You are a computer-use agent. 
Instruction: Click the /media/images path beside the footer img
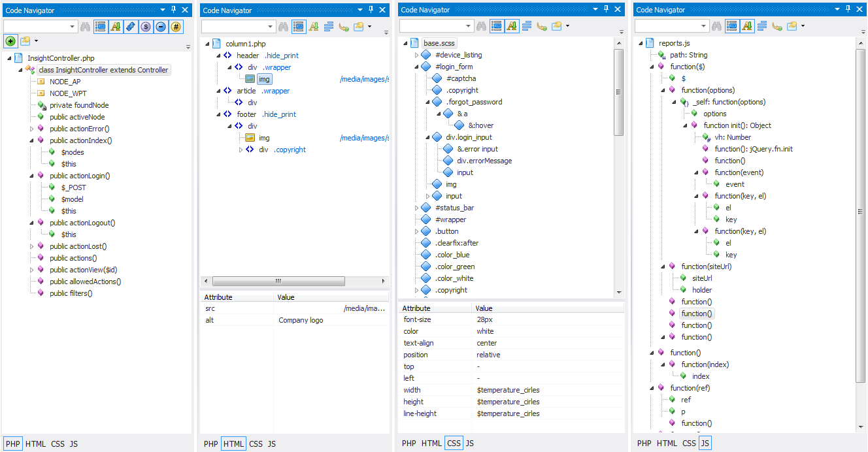(364, 138)
